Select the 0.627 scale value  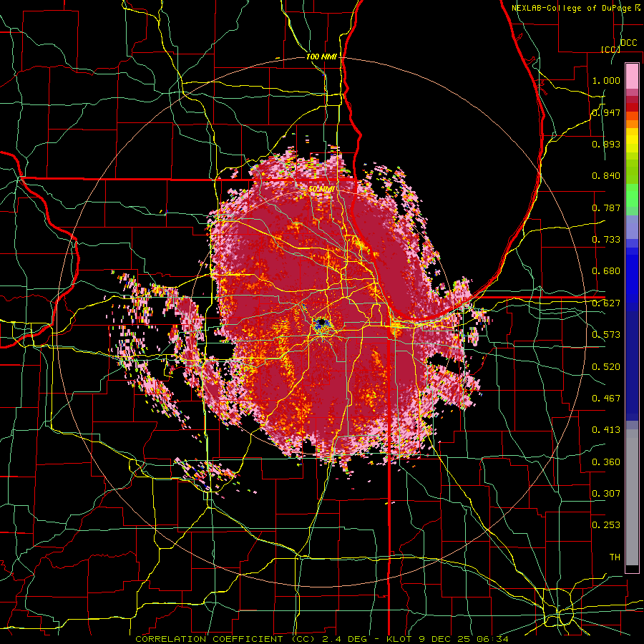606,303
